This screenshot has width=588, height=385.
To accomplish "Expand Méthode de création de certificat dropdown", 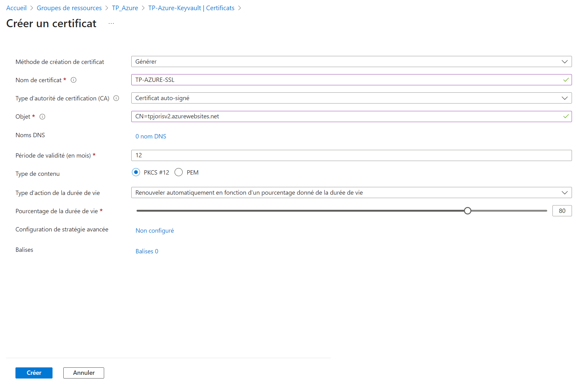I will (351, 61).
